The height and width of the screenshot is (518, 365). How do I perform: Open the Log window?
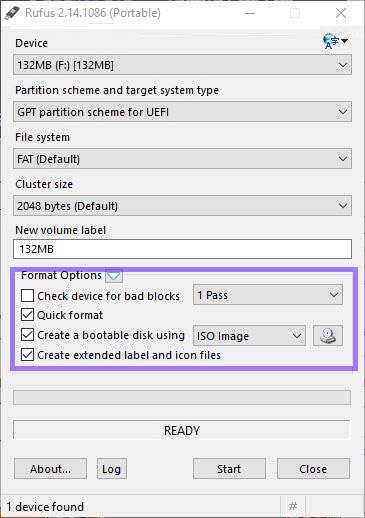tap(112, 469)
